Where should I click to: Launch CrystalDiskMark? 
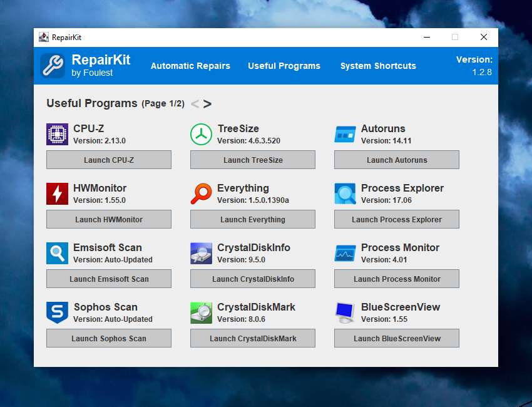(x=253, y=338)
